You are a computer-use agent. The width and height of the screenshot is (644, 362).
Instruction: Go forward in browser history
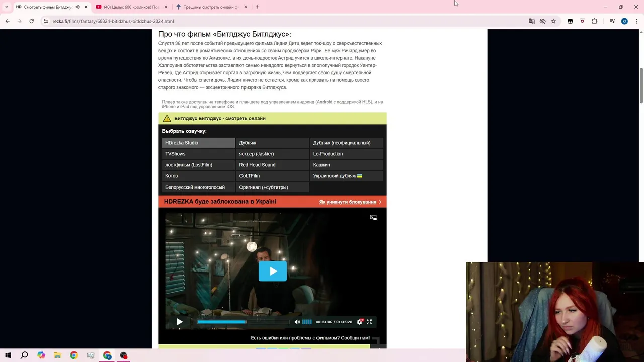click(x=19, y=21)
